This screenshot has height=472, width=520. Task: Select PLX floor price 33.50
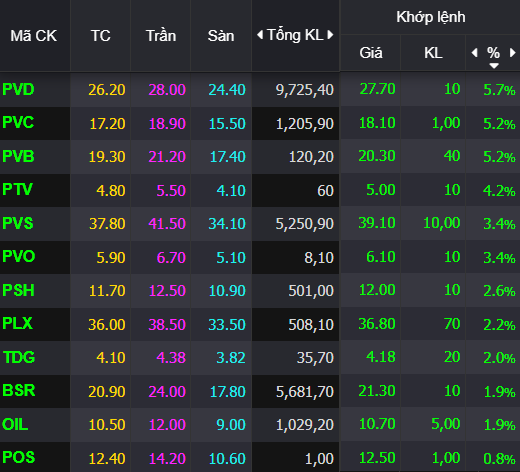[227, 325]
